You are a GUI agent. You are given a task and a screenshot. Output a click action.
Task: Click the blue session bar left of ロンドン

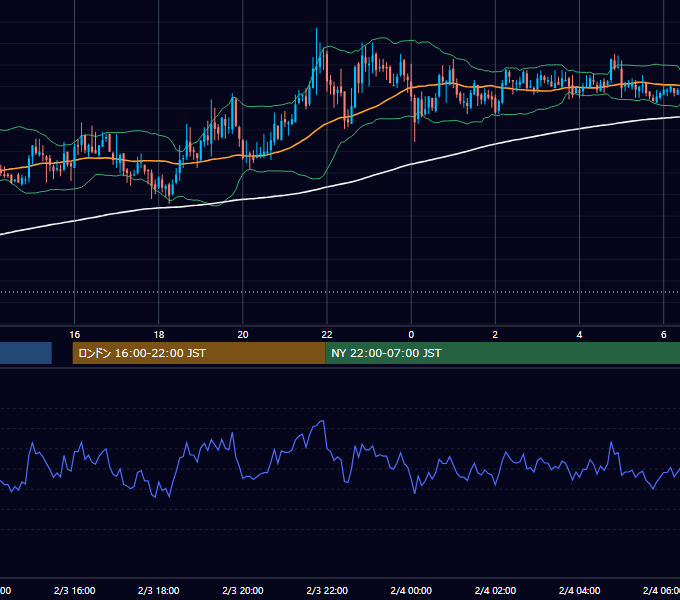[26, 353]
